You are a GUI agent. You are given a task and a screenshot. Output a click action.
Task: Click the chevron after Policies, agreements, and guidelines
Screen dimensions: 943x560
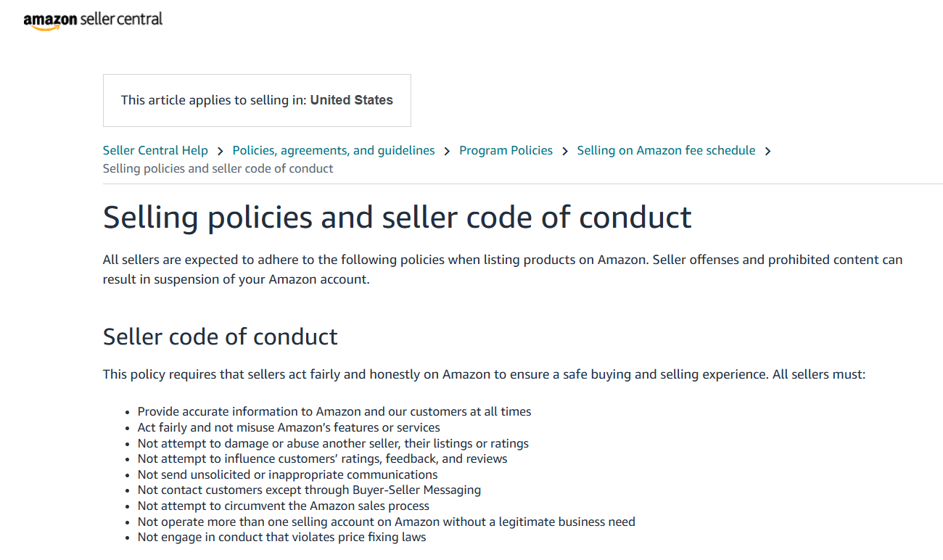447,151
